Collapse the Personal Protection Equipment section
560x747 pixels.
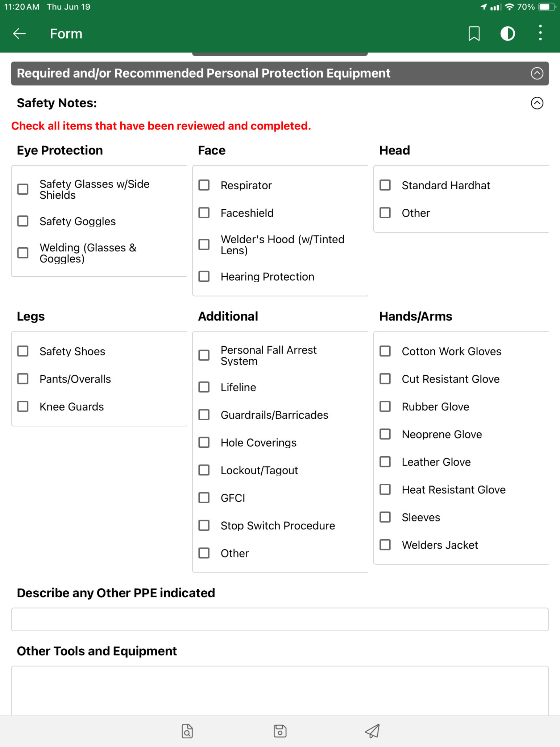pyautogui.click(x=537, y=73)
